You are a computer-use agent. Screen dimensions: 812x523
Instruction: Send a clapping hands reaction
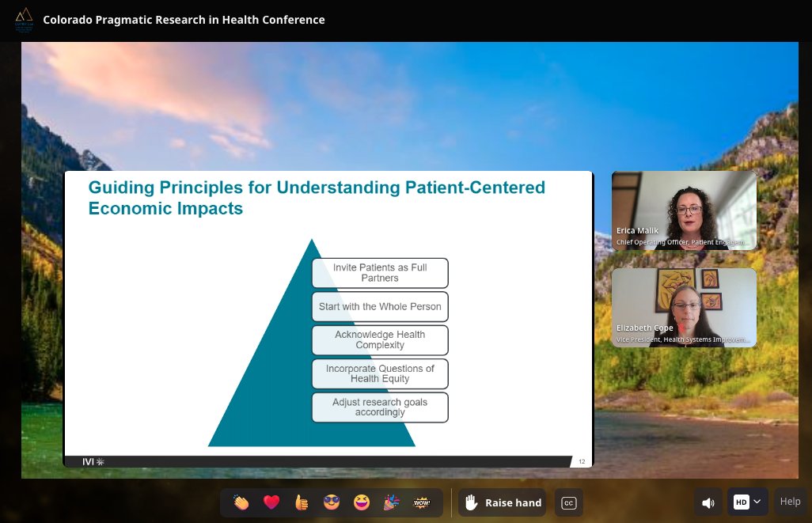pyautogui.click(x=241, y=502)
